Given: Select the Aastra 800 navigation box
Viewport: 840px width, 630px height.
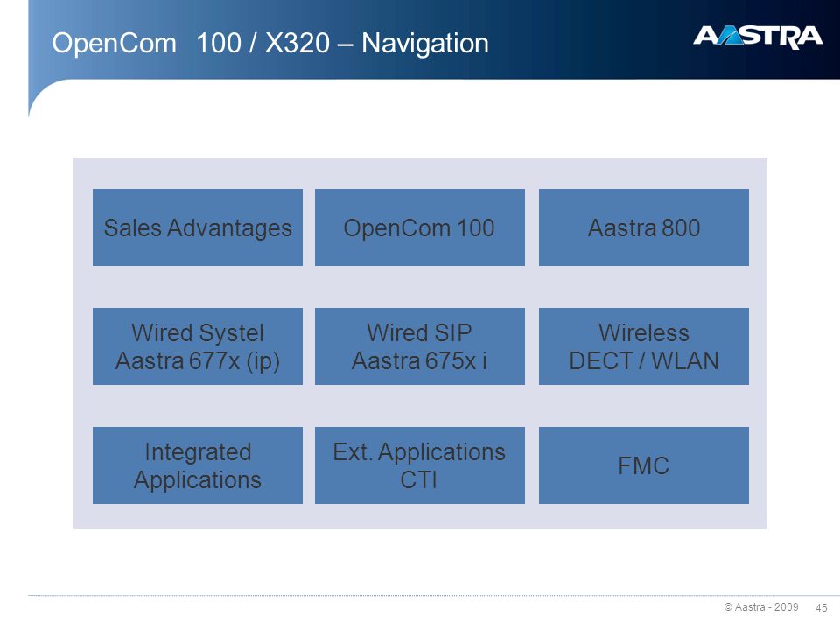Looking at the screenshot, I should click(x=644, y=227).
